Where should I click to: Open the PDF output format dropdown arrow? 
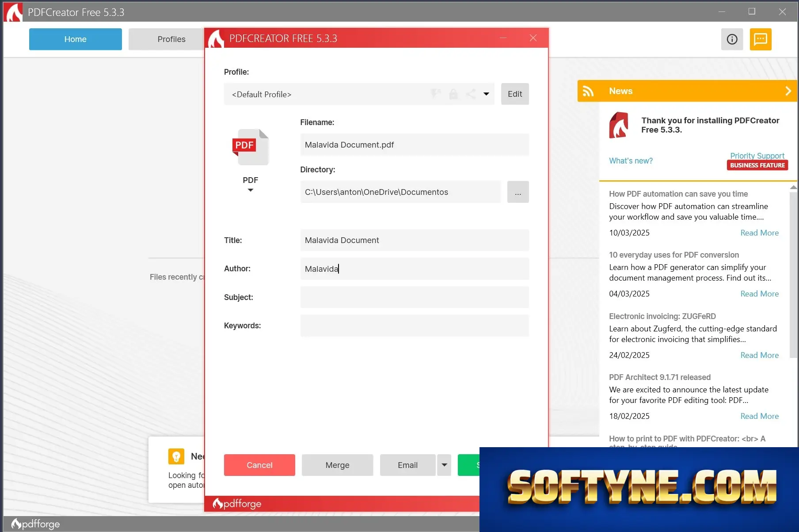tap(251, 190)
